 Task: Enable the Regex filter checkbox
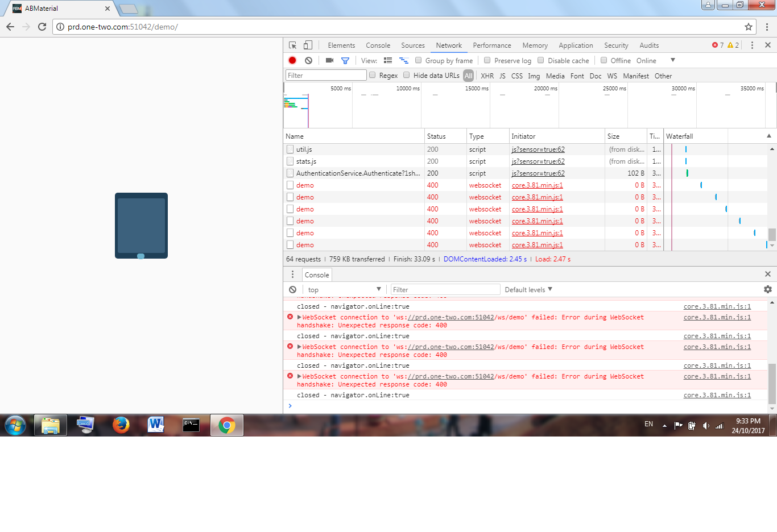[372, 75]
